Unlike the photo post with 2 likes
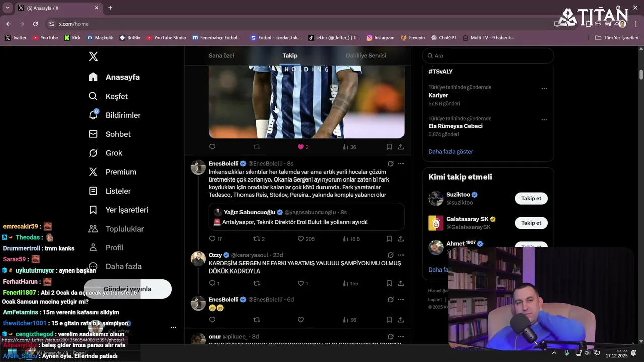 [301, 147]
